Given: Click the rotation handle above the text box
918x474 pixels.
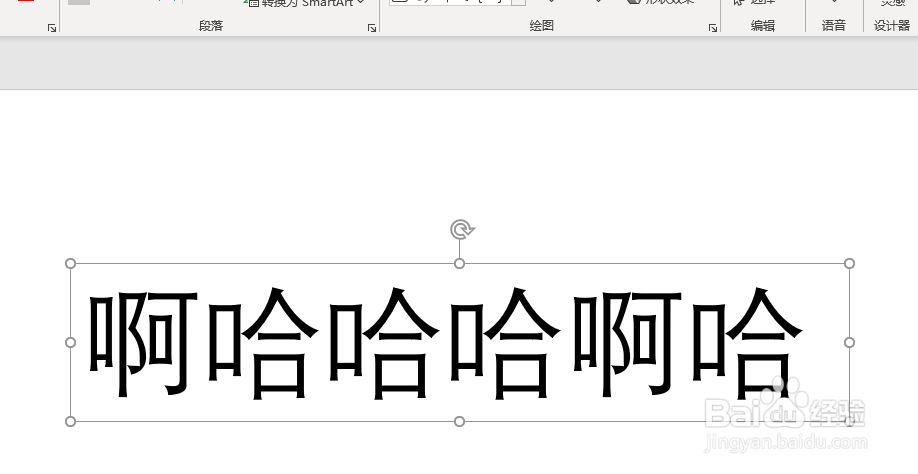Looking at the screenshot, I should point(462,229).
